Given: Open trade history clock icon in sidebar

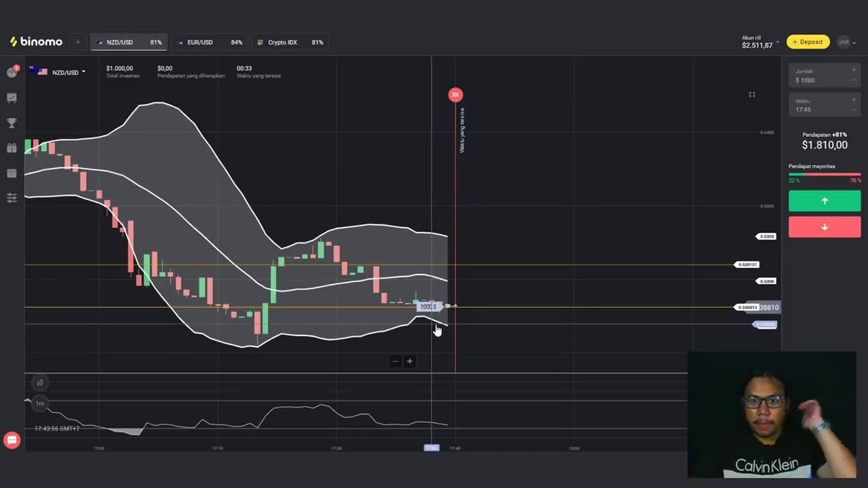Looking at the screenshot, I should pos(12,73).
